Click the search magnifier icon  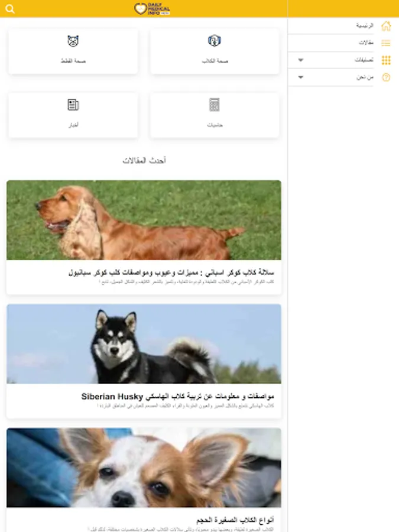[x=10, y=9]
